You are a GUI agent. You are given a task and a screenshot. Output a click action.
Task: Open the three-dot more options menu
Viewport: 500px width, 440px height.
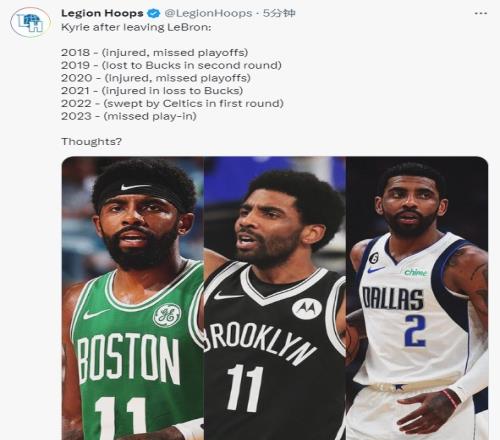click(x=480, y=13)
